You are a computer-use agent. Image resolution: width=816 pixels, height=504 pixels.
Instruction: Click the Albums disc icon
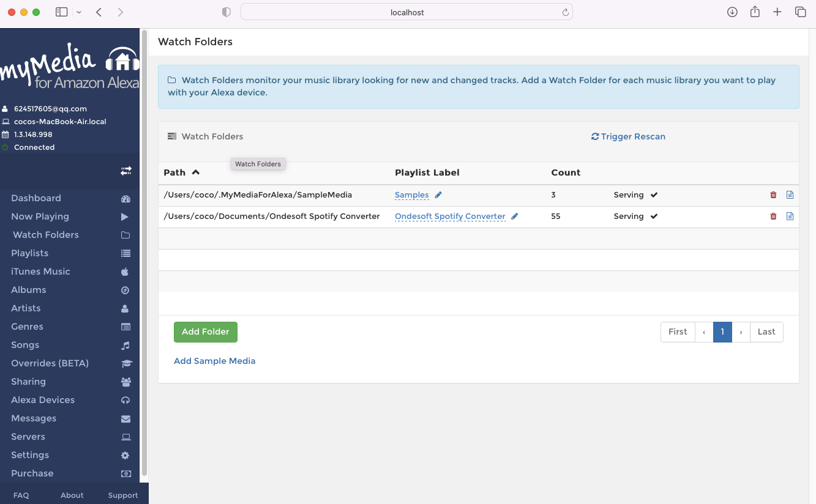[125, 290]
